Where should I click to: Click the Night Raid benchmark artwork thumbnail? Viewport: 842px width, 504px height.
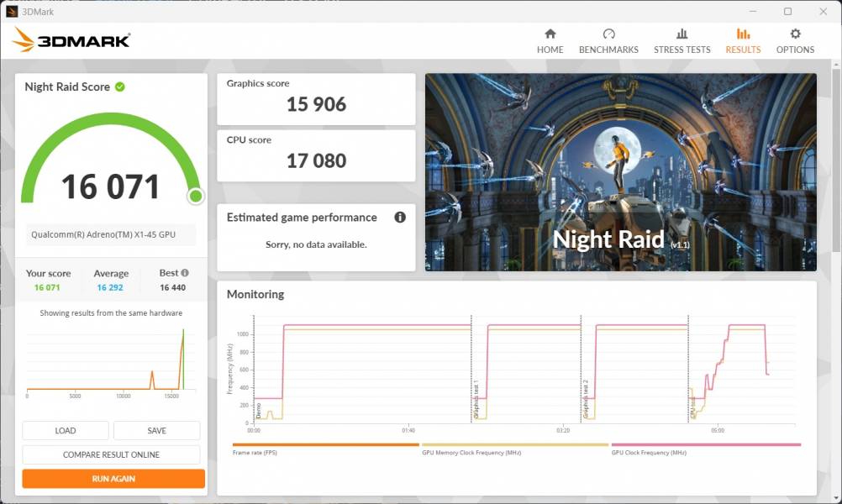621,172
